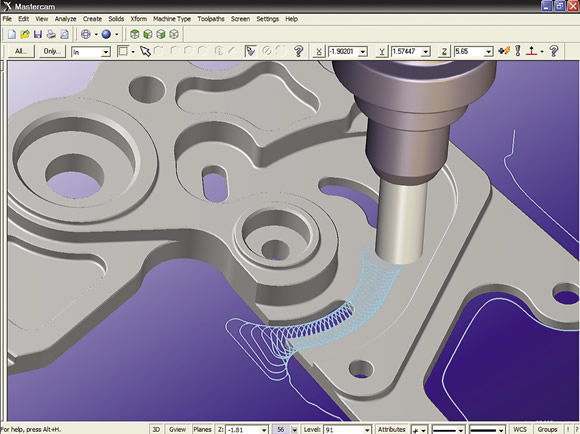The height and width of the screenshot is (434, 580).
Task: Click the Only... selection button
Action: (52, 51)
